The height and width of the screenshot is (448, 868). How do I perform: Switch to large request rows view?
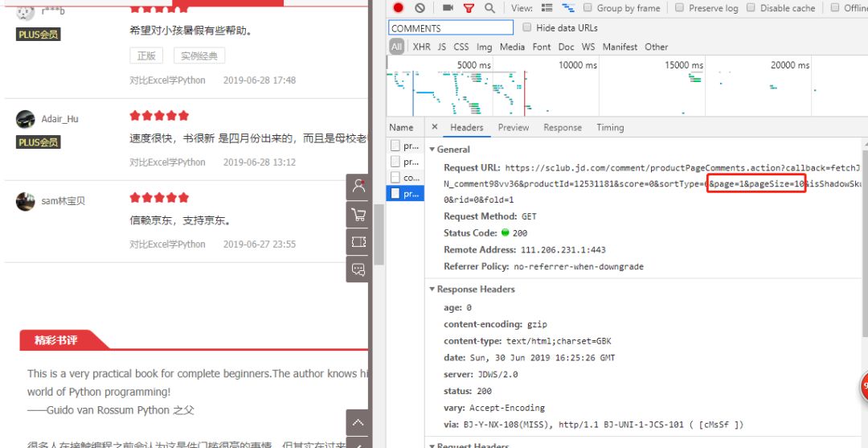pos(547,8)
